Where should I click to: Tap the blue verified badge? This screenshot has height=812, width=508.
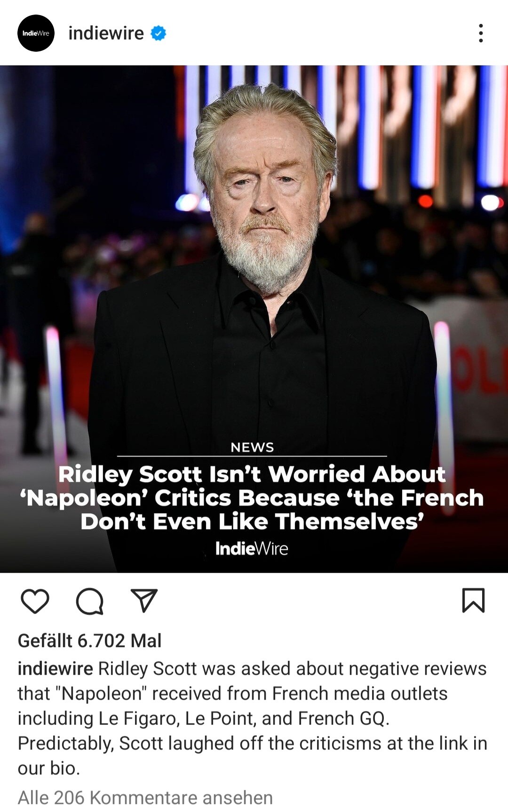click(158, 33)
